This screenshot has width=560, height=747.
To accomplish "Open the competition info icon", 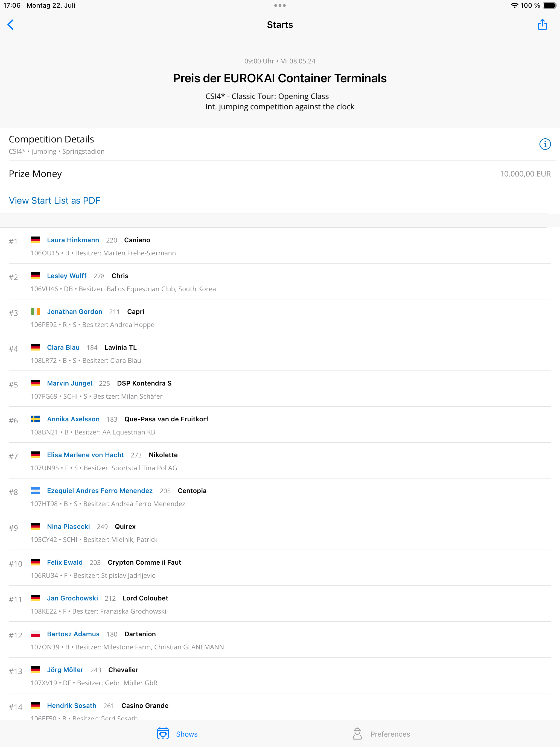I will 545,144.
